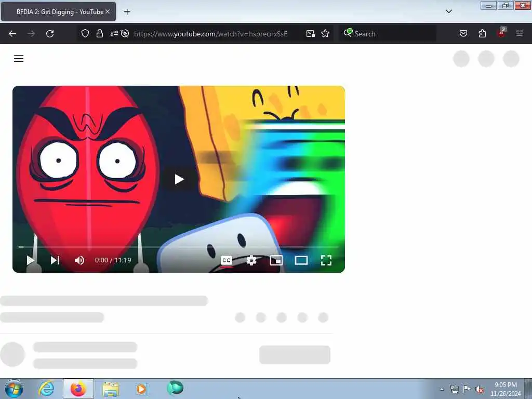Click the forward navigation arrow
This screenshot has width=532, height=399.
pos(31,34)
